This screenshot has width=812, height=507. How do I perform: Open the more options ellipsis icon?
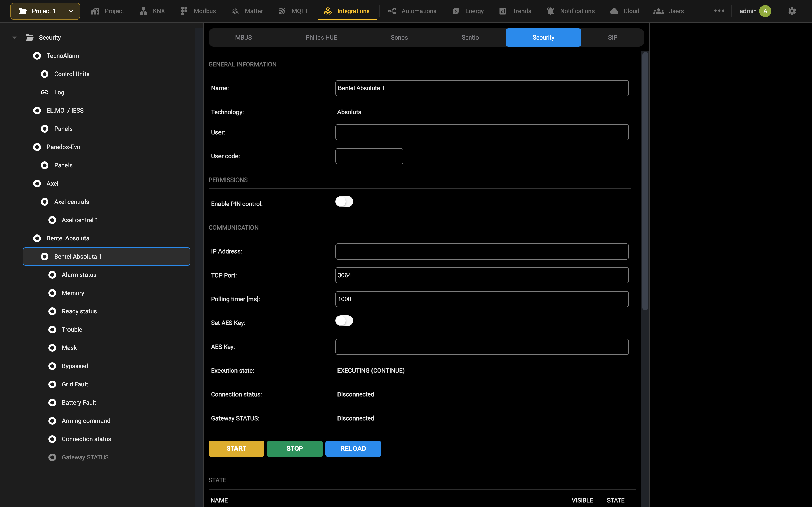tap(719, 11)
